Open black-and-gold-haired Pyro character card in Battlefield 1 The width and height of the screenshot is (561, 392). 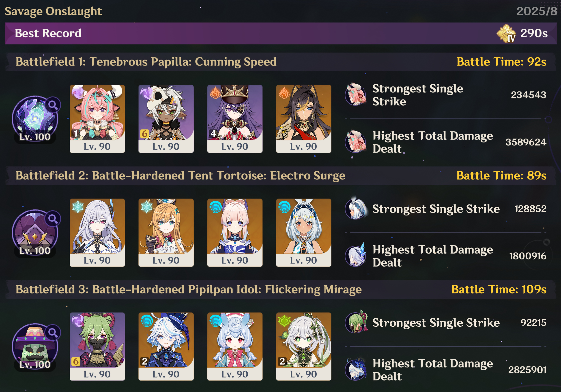(x=304, y=119)
